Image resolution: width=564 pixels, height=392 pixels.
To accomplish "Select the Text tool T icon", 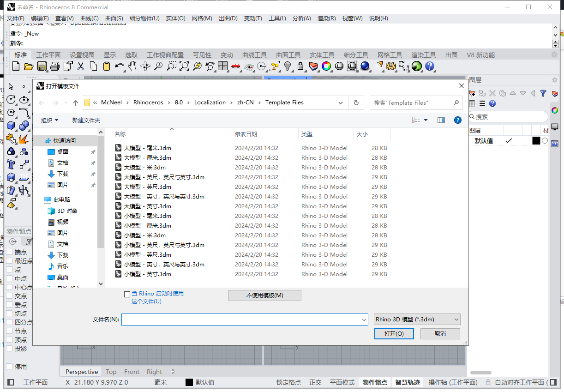I will point(11,164).
